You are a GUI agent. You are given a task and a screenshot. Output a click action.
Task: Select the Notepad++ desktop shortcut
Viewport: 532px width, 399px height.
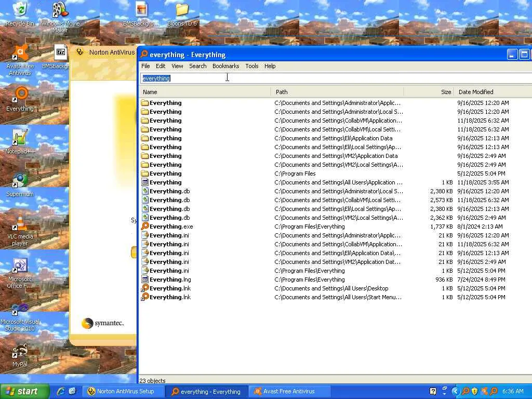click(x=20, y=141)
